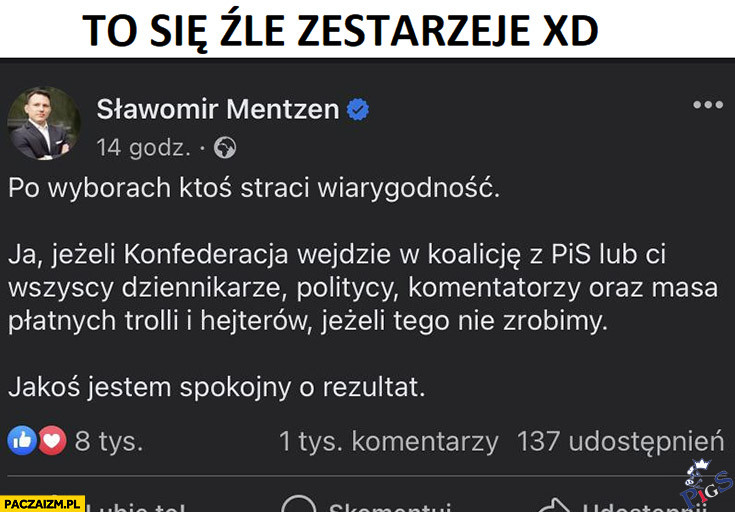
Task: Open the three-dot post options menu
Action: 707,105
